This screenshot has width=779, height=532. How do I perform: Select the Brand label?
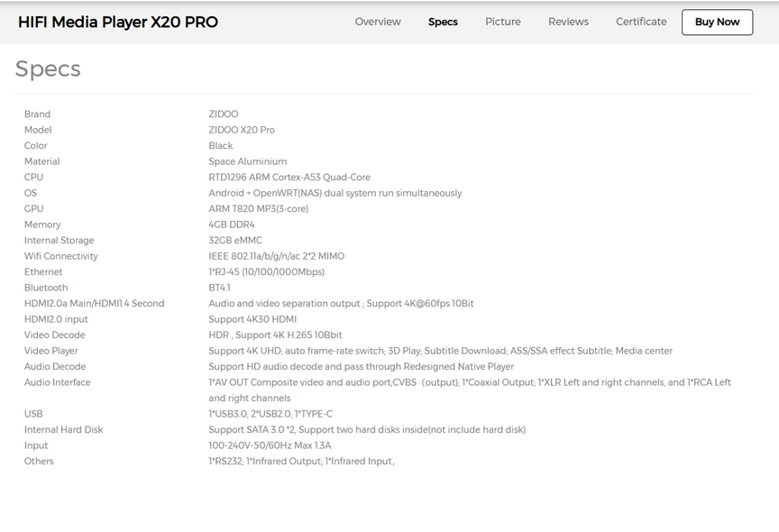click(x=37, y=114)
